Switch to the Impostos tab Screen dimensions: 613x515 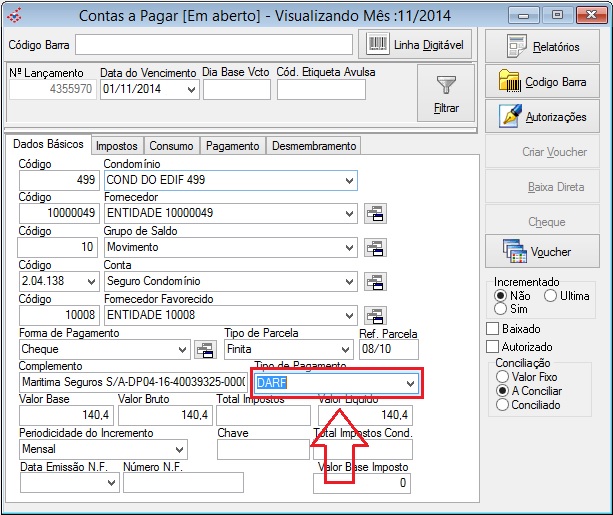[x=118, y=146]
